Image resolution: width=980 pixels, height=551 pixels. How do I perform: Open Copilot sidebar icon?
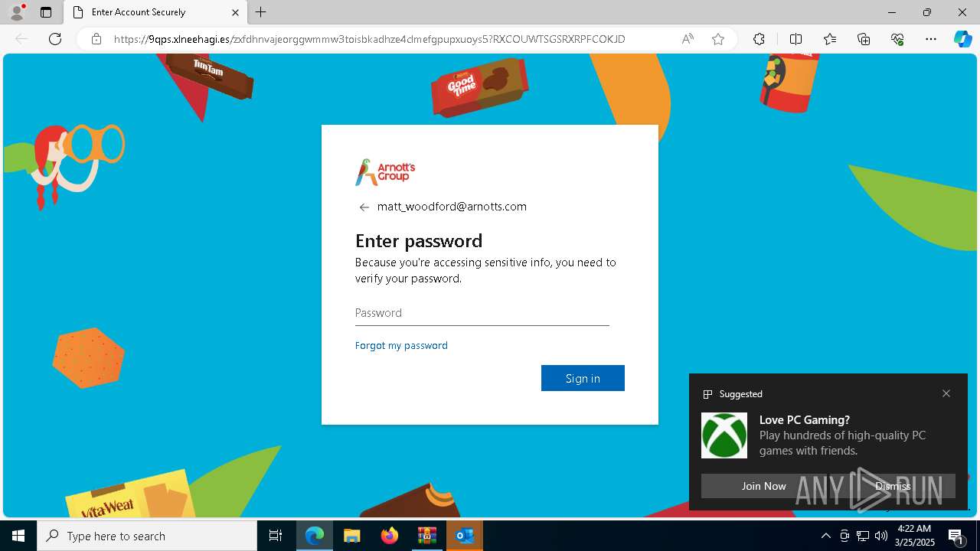962,39
